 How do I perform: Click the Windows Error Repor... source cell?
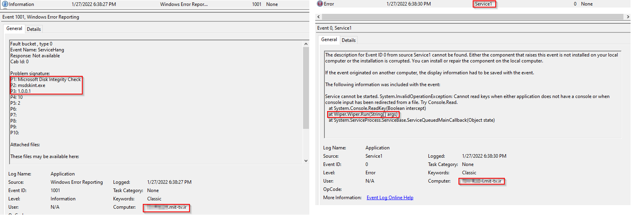[x=184, y=4]
